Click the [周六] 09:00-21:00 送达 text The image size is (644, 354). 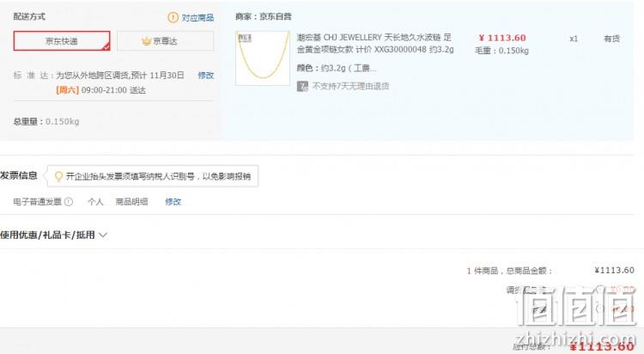pyautogui.click(x=100, y=90)
